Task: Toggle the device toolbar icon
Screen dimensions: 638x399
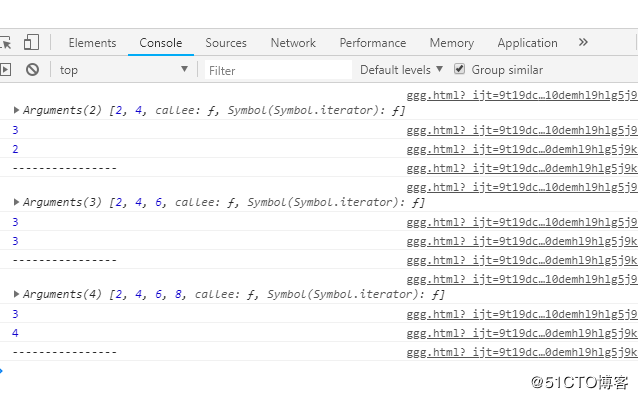Action: 31,42
